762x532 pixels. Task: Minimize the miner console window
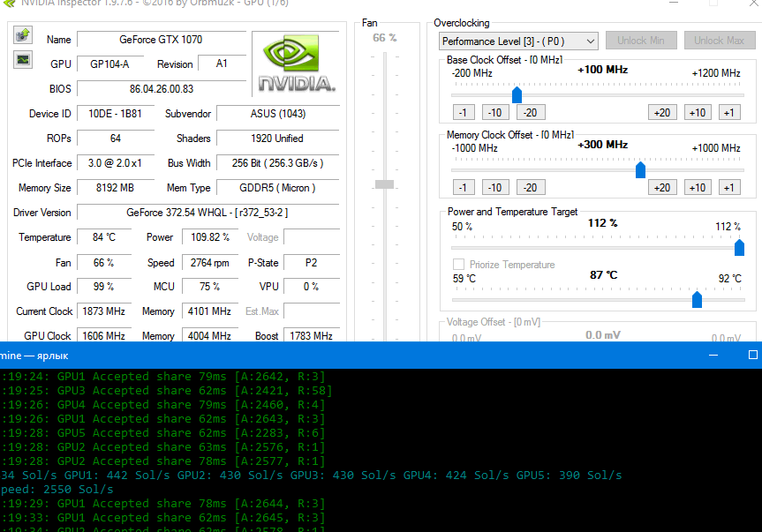713,356
